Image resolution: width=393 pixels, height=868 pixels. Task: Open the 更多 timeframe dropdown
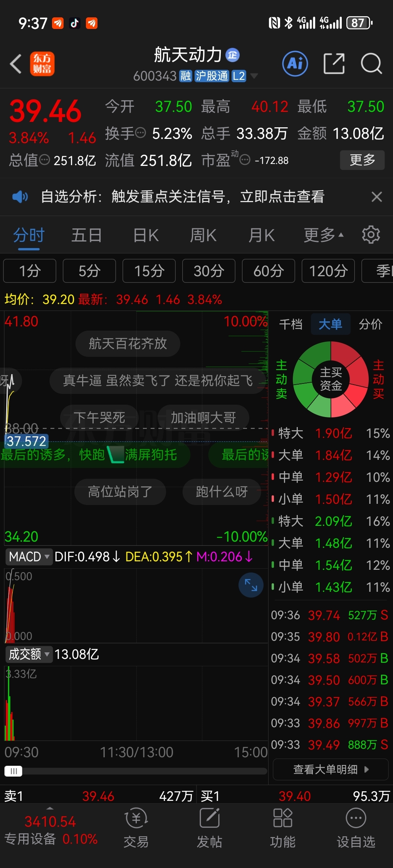point(324,235)
